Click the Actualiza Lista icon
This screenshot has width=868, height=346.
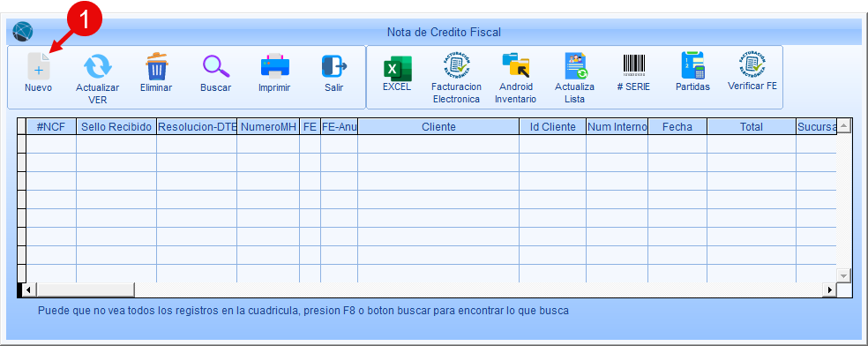point(575,66)
